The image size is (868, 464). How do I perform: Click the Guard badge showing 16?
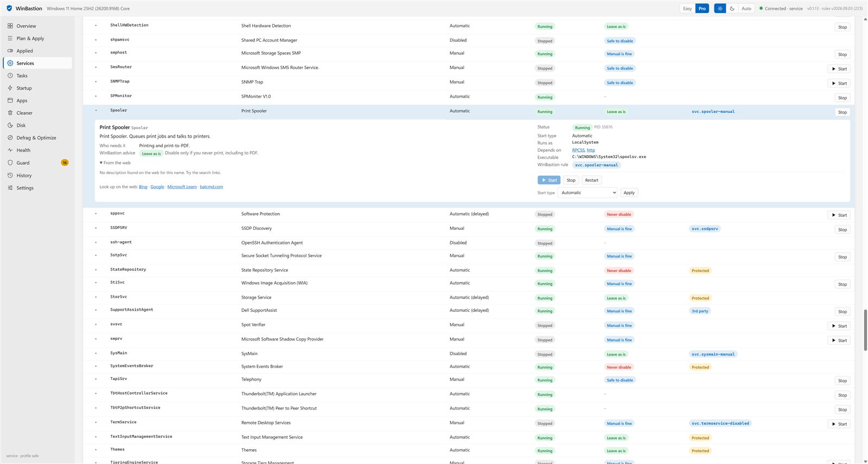pyautogui.click(x=65, y=163)
